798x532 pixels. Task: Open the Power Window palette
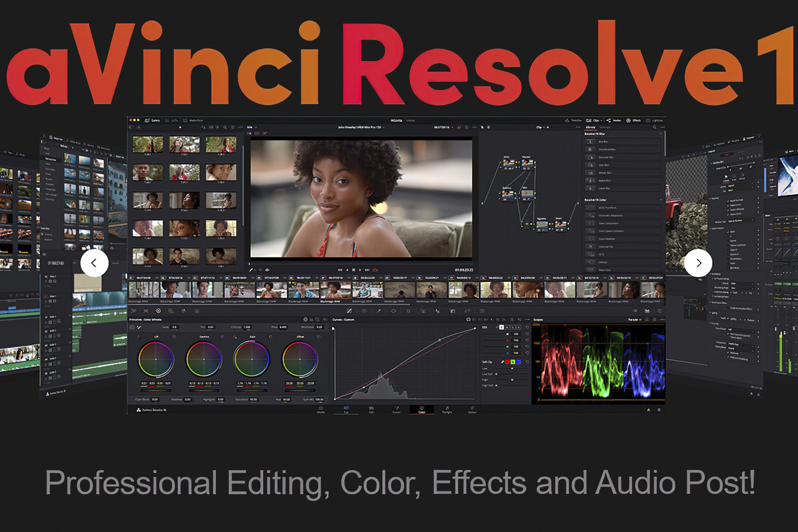pyautogui.click(x=393, y=311)
